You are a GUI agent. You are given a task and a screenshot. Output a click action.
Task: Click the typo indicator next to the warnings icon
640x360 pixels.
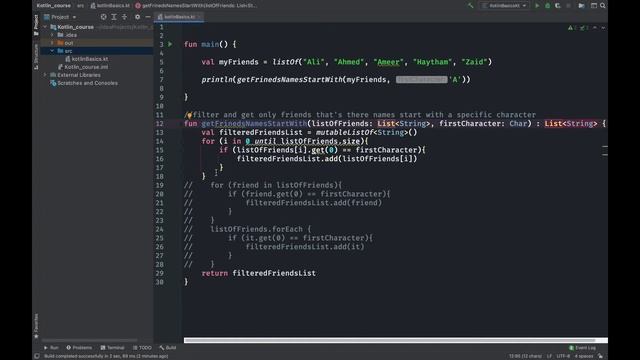(584, 28)
